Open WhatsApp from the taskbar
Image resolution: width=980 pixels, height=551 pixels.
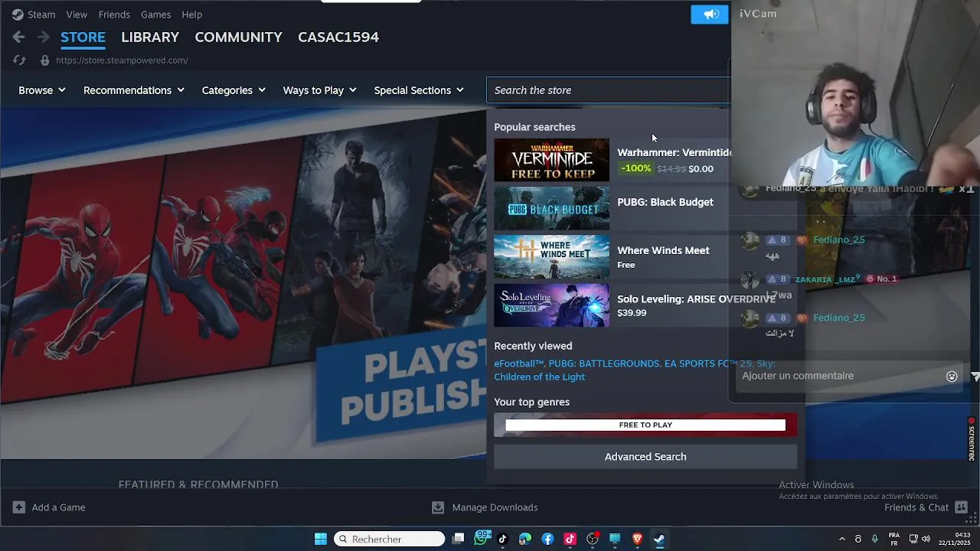pyautogui.click(x=481, y=539)
